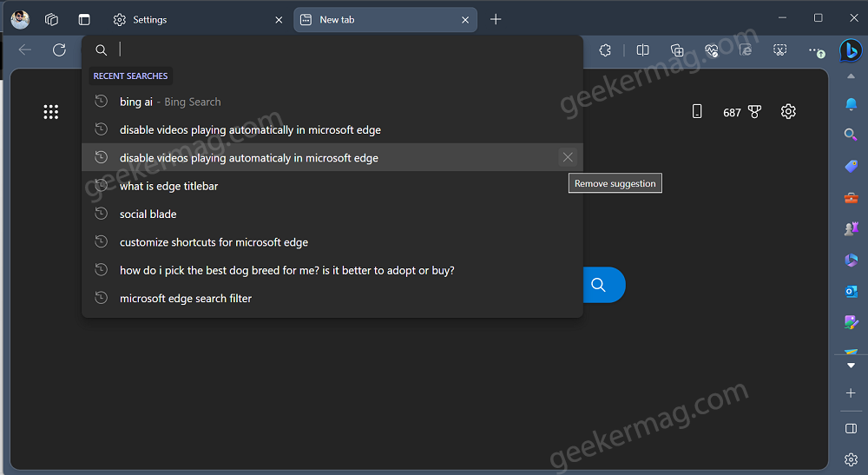The height and width of the screenshot is (475, 868).
Task: Open sidebar settings gear at bottom
Action: click(851, 459)
